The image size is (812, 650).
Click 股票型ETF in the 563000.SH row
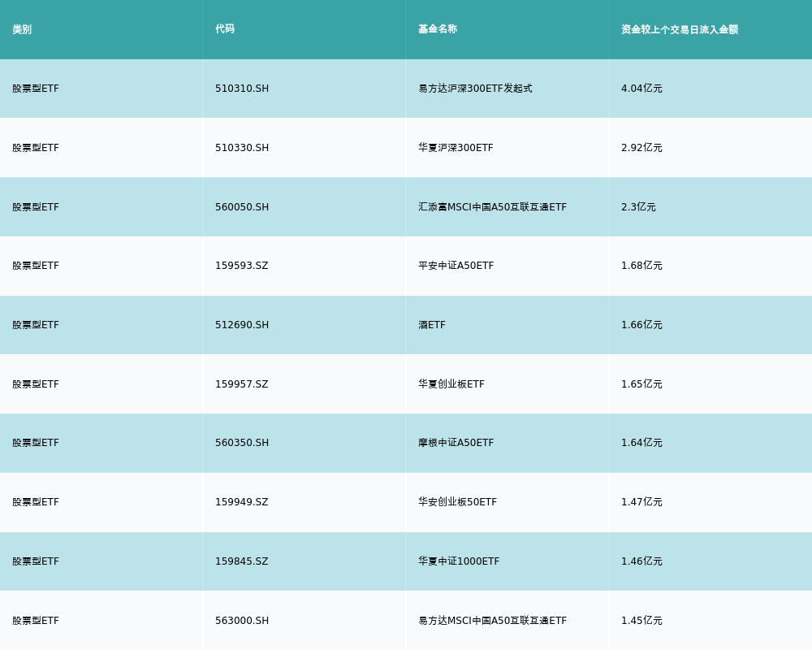[36, 621]
